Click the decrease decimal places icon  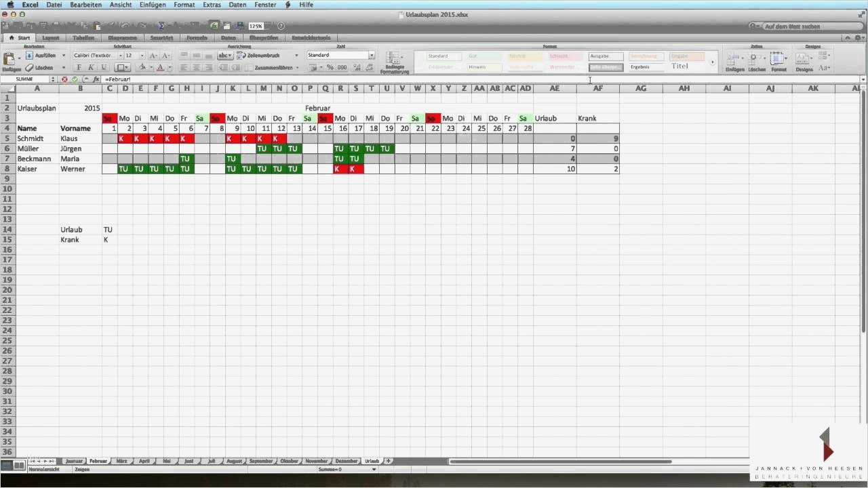pos(368,68)
